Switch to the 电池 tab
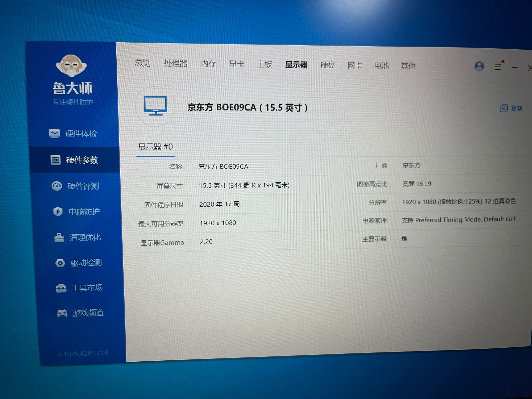The image size is (532, 399). [381, 66]
